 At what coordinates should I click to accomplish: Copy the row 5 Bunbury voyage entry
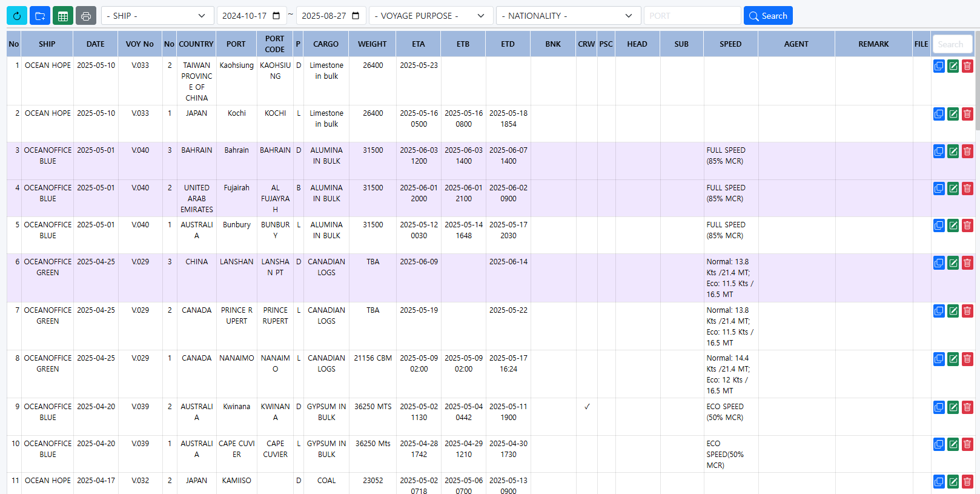pyautogui.click(x=939, y=226)
